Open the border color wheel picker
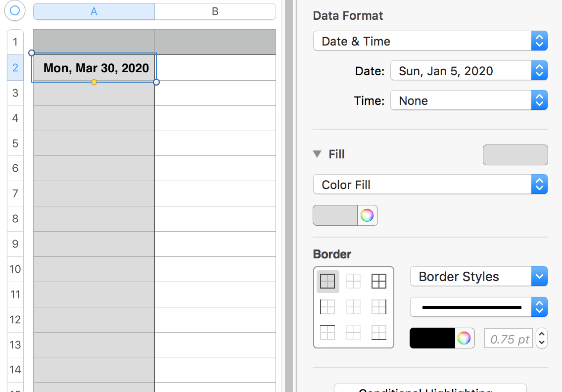 (464, 338)
